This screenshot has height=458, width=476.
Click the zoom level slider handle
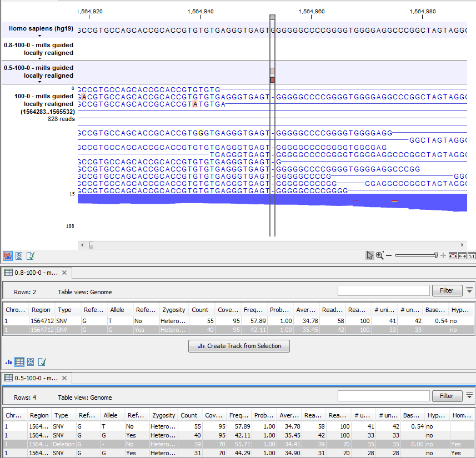point(436,255)
